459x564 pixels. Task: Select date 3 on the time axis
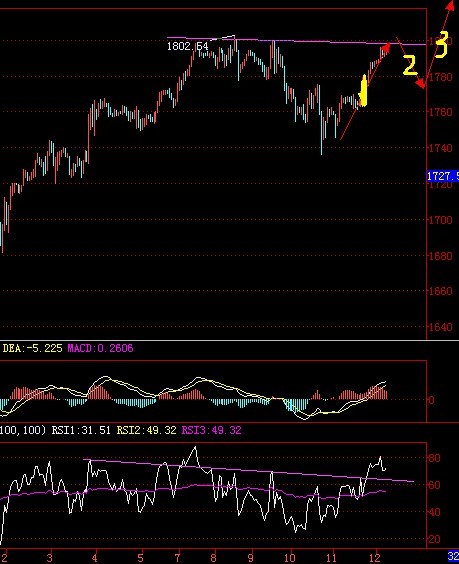pos(49,558)
